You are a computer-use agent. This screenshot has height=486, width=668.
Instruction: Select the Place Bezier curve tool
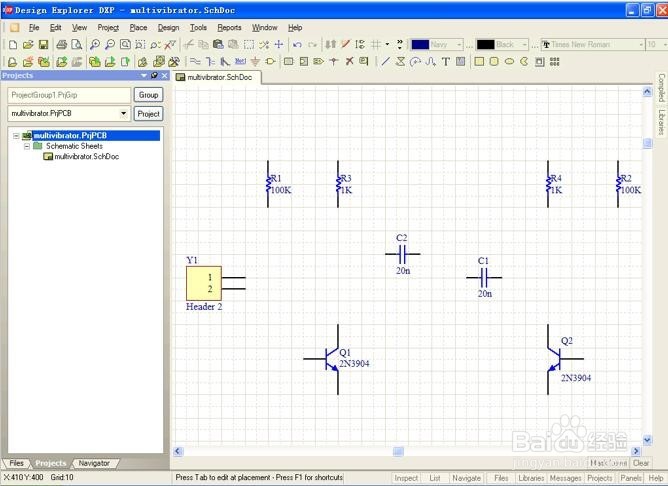(430, 62)
